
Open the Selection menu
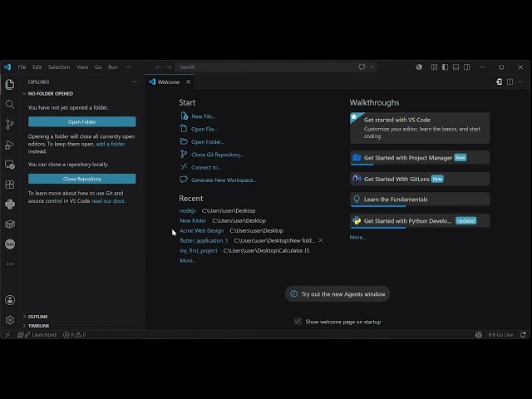pyautogui.click(x=59, y=67)
